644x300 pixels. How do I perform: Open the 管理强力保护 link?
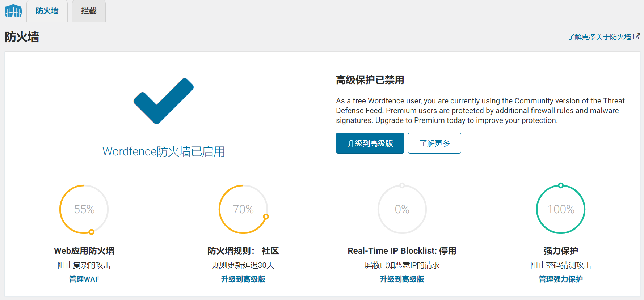[x=561, y=279]
